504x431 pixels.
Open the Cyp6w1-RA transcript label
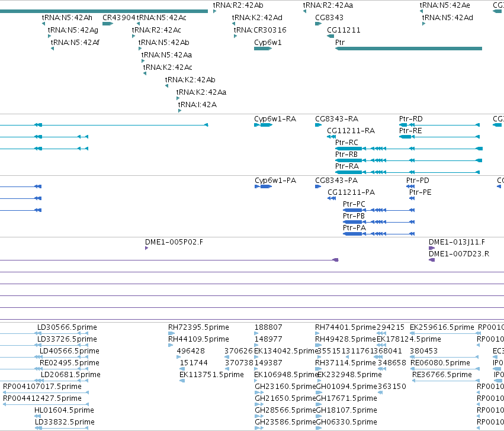275,119
